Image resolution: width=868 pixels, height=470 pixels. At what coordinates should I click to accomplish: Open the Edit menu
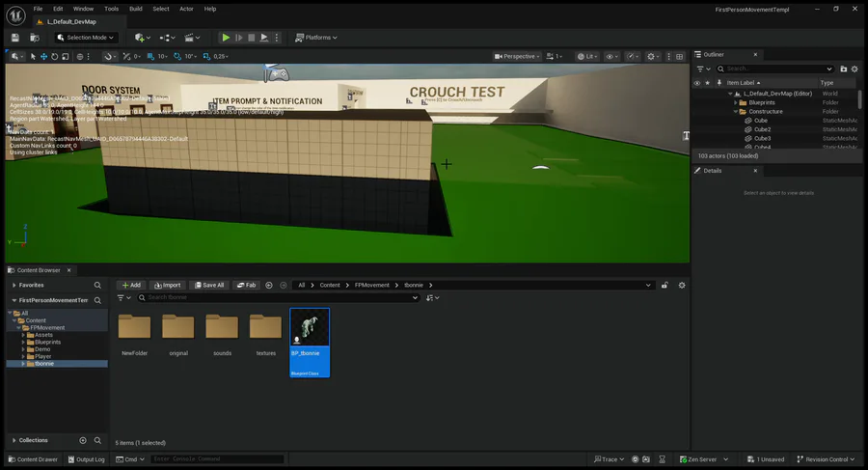[58, 9]
